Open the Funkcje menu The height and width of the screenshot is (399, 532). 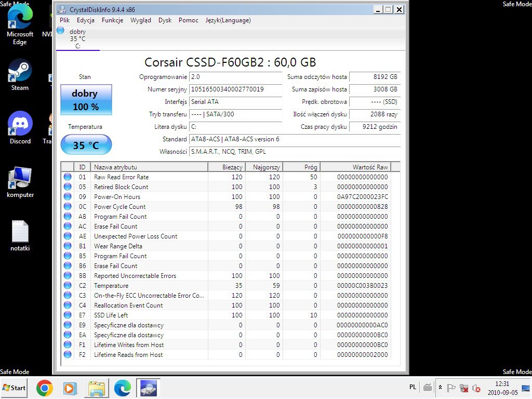(x=112, y=20)
